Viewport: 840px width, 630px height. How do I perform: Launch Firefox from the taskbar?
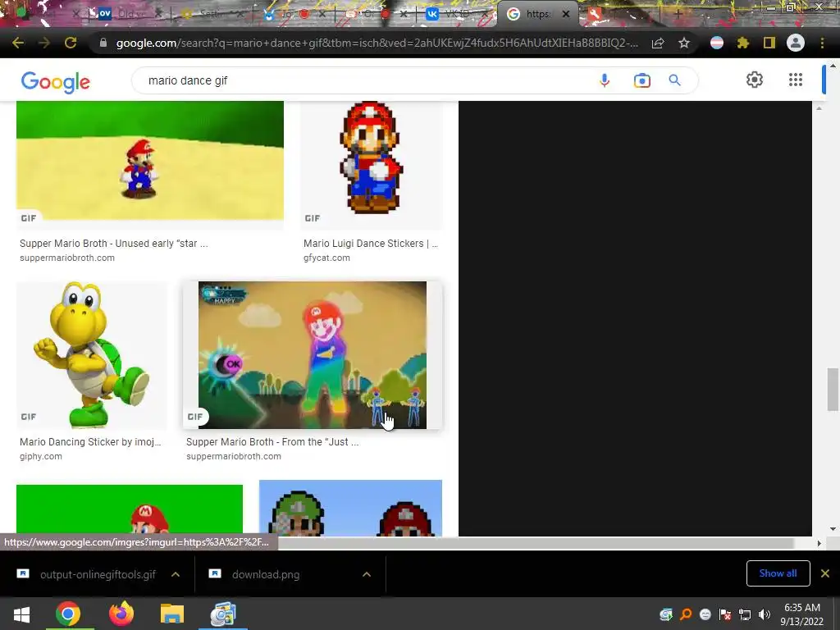[x=121, y=614]
